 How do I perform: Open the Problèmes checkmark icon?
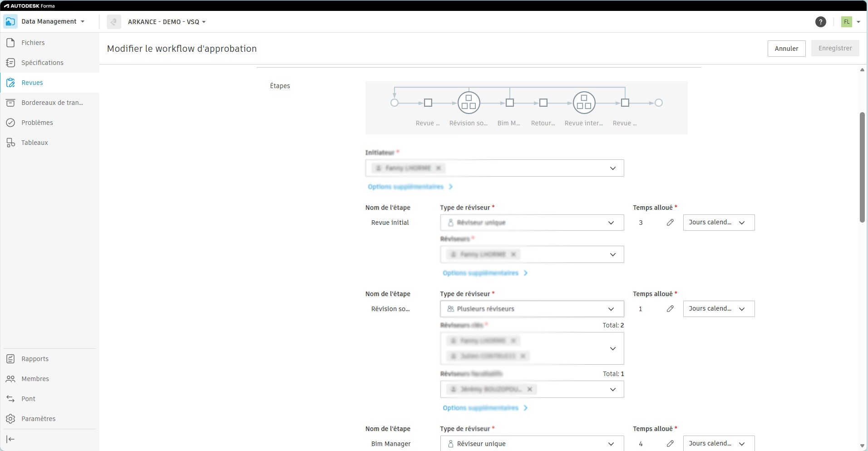pos(10,123)
